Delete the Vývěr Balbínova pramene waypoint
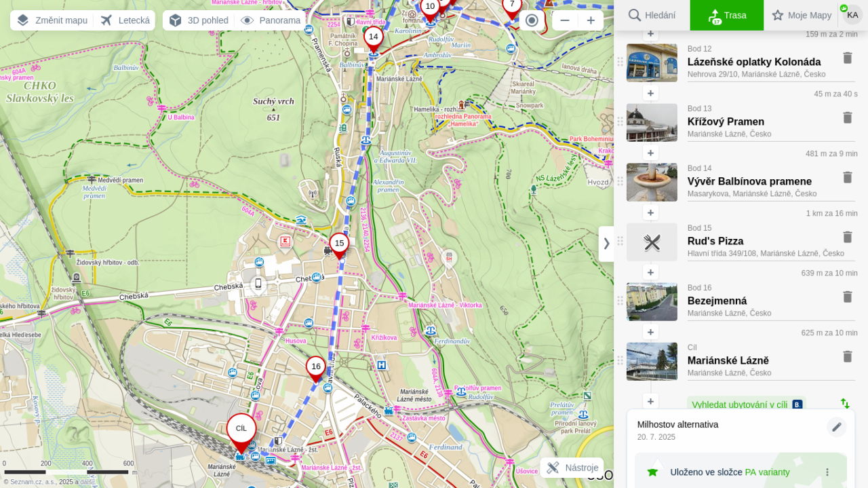This screenshot has width=868, height=488. tap(847, 177)
